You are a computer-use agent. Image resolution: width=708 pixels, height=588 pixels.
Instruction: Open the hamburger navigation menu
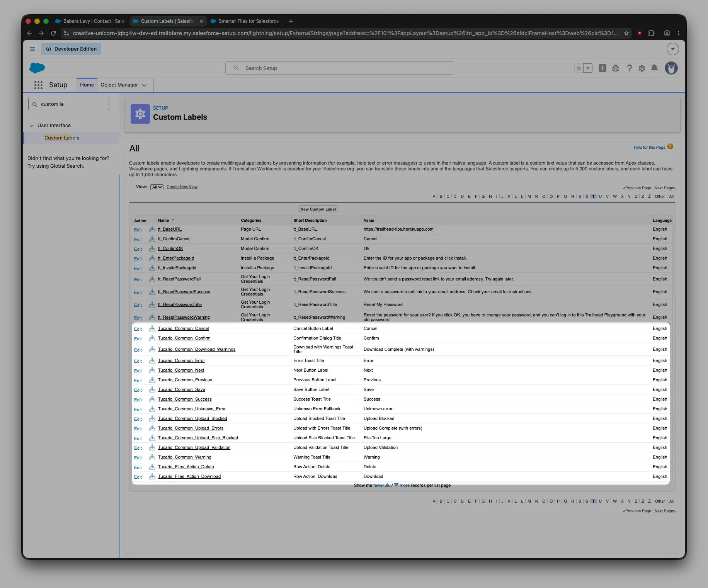pyautogui.click(x=32, y=49)
